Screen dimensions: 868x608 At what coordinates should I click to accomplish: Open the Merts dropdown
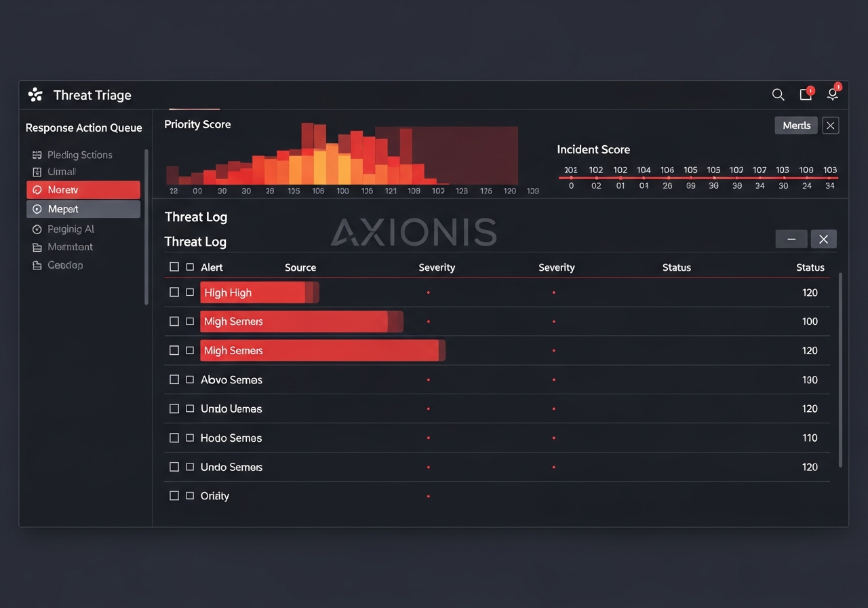(x=795, y=125)
